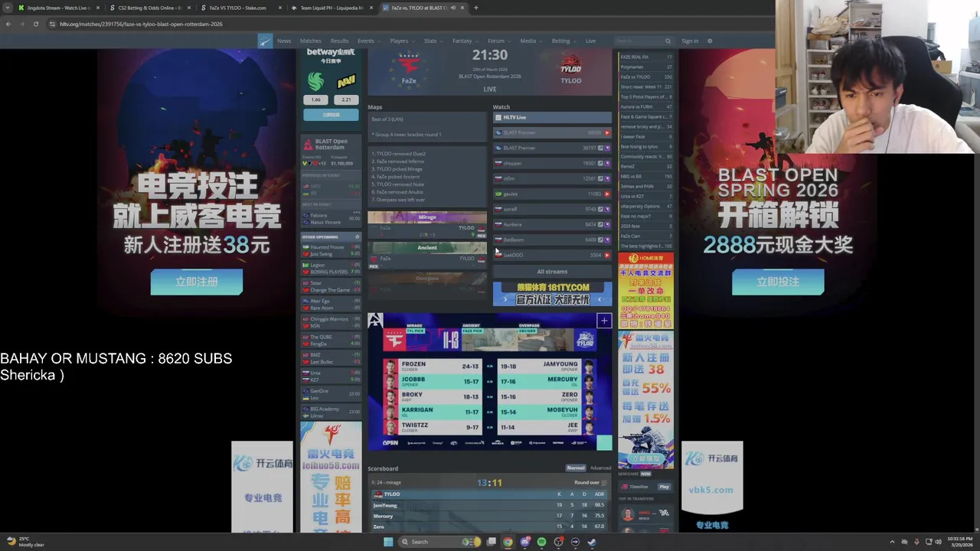Open the Legion vs BORING PLAYERS match

coord(331,269)
